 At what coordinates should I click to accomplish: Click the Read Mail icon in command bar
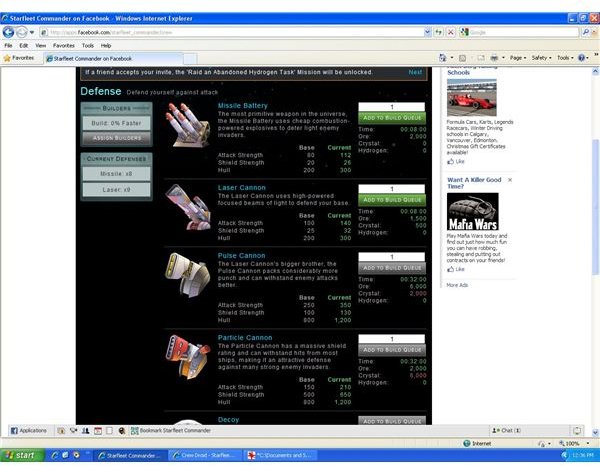point(481,58)
